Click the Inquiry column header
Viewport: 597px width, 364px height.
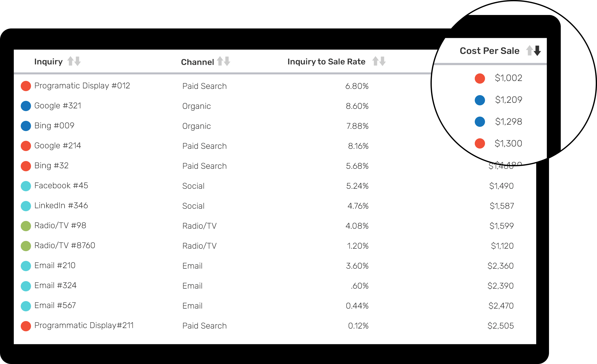point(48,61)
